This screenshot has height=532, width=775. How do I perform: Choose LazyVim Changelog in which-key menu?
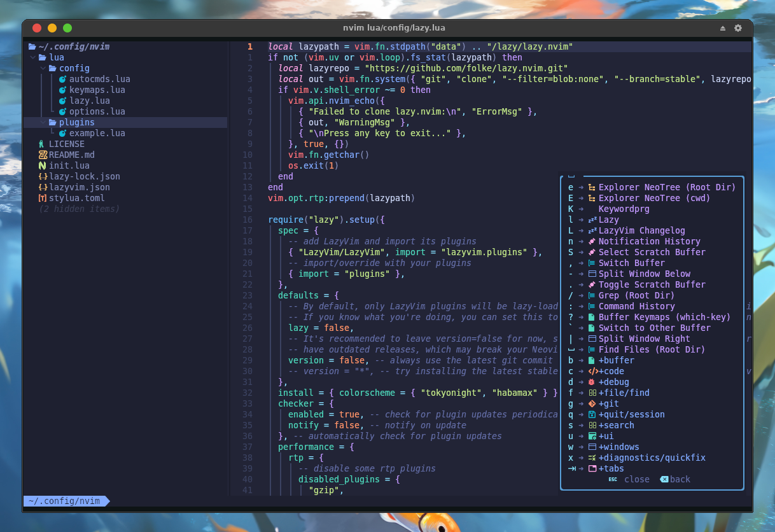click(642, 230)
